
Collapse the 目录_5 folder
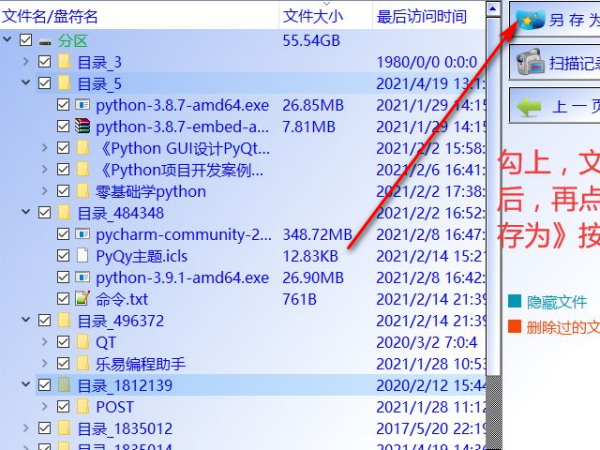click(x=26, y=83)
